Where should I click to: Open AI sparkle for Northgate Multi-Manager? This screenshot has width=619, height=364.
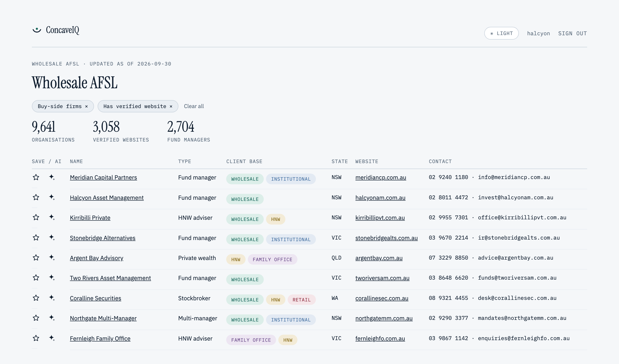coord(52,318)
